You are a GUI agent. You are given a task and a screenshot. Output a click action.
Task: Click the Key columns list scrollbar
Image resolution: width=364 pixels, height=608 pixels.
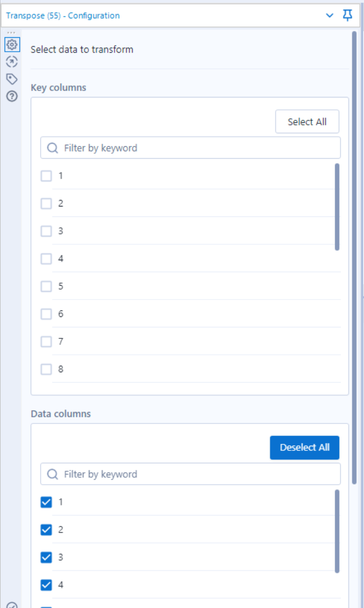tap(337, 207)
